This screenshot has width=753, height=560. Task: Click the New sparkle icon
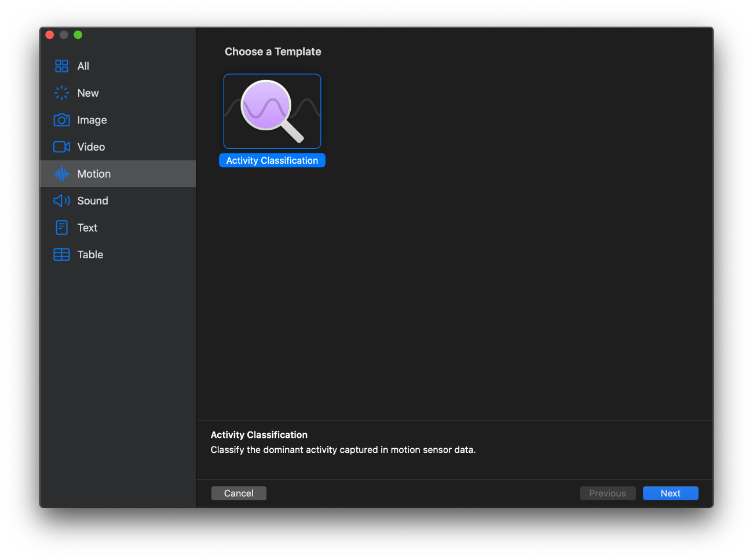click(x=61, y=93)
